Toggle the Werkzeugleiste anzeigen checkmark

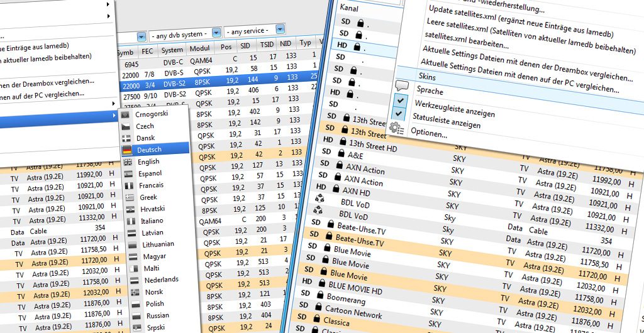(400, 101)
